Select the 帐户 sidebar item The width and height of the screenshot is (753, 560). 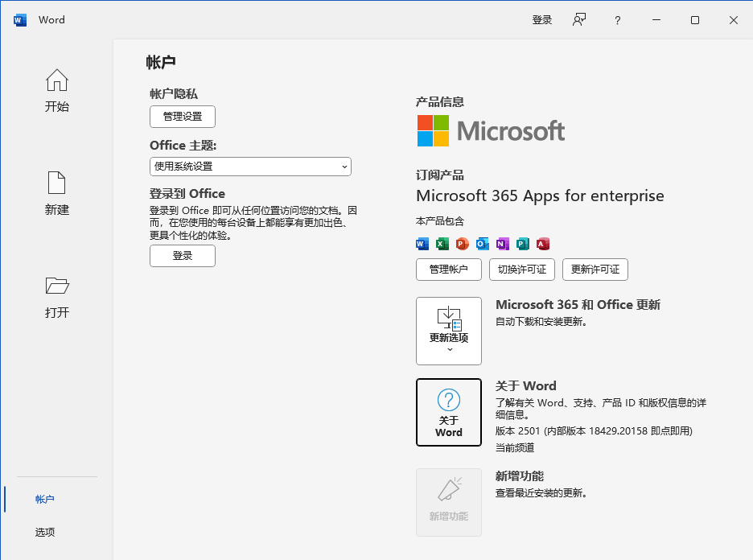[45, 500]
